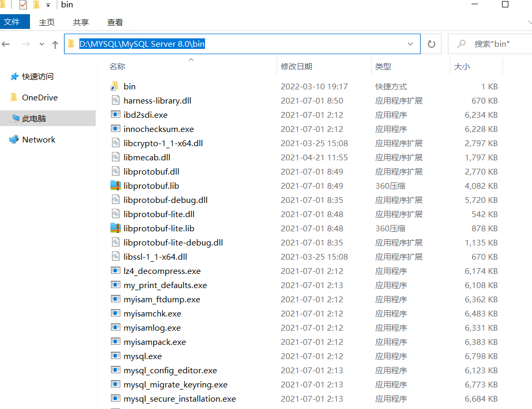The height and width of the screenshot is (409, 532).
Task: Click the libprotobuf-lite.lib archive icon
Action: coord(116,228)
